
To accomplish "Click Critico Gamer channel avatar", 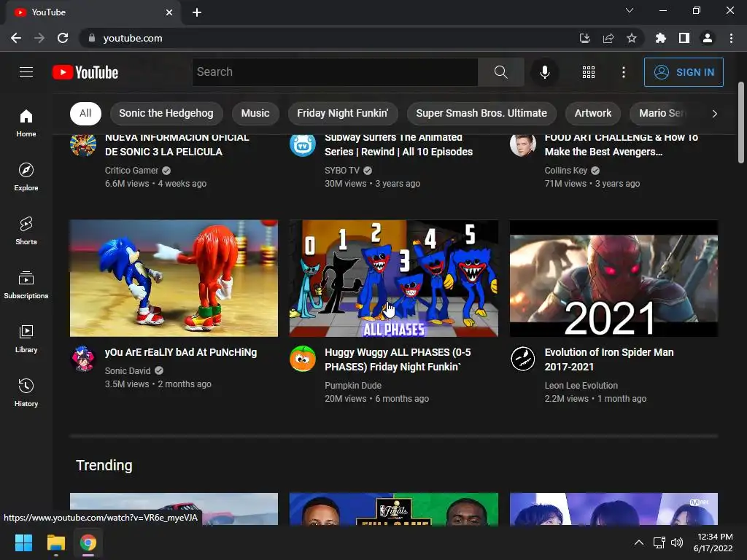I will click(83, 145).
